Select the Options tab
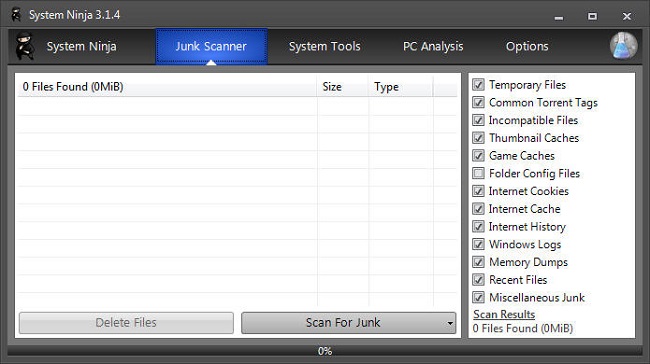The height and width of the screenshot is (364, 650). point(527,46)
